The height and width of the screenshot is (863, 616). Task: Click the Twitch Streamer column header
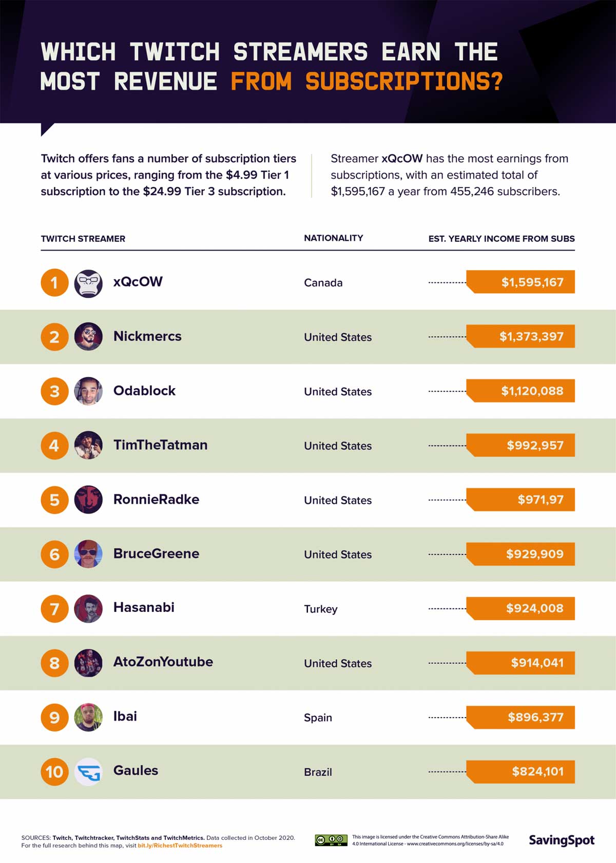point(83,239)
